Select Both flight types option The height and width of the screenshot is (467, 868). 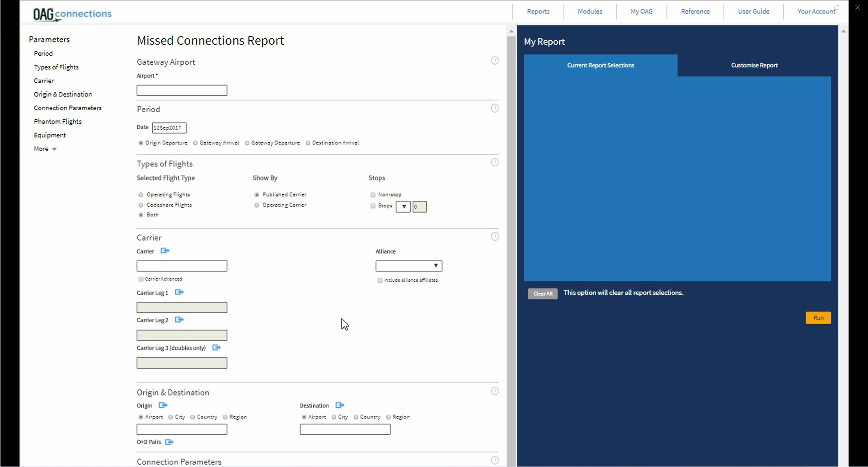pyautogui.click(x=141, y=215)
